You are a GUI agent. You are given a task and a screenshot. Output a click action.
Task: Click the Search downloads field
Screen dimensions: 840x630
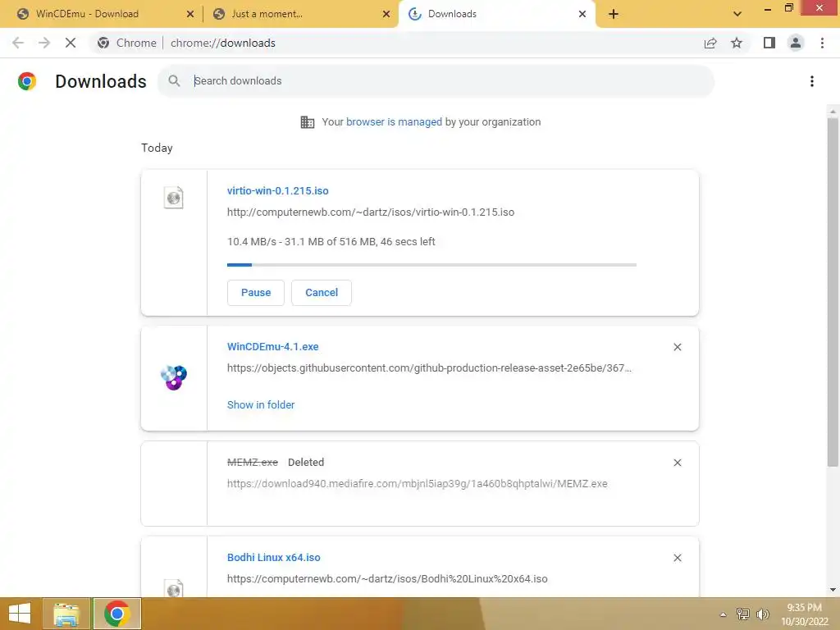tap(436, 81)
